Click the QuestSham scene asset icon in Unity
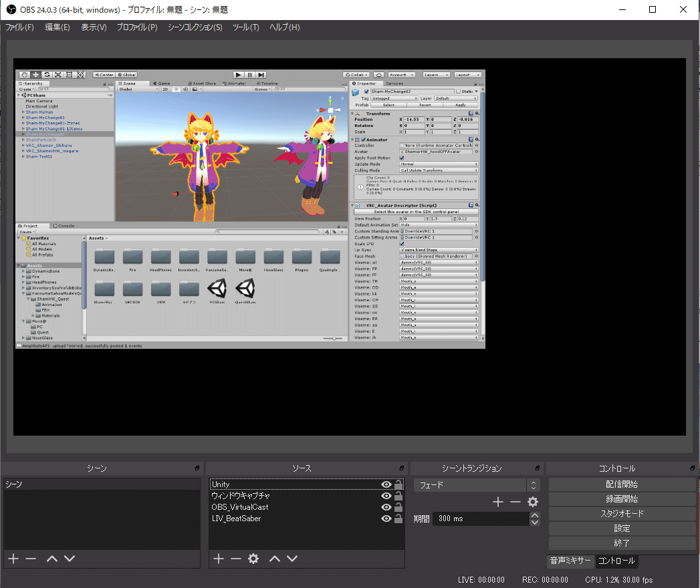 [x=245, y=288]
